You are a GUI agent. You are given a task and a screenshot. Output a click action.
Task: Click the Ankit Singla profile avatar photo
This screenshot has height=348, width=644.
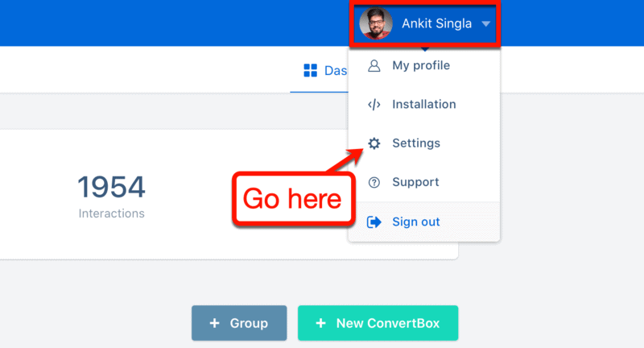[x=376, y=23]
